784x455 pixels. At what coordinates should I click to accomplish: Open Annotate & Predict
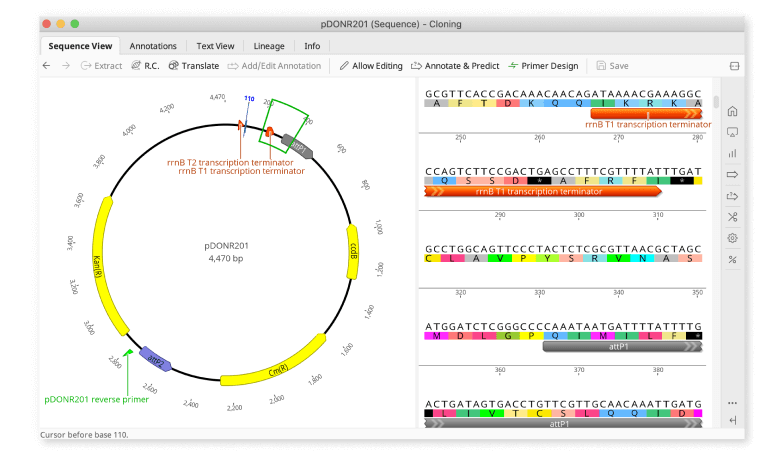[455, 66]
